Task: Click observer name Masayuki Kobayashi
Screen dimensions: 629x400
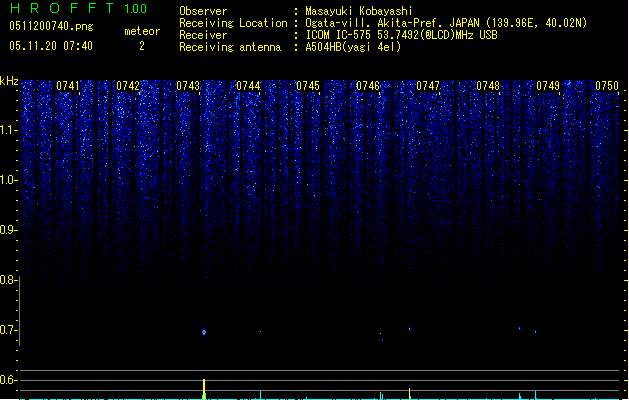Action: 359,11
